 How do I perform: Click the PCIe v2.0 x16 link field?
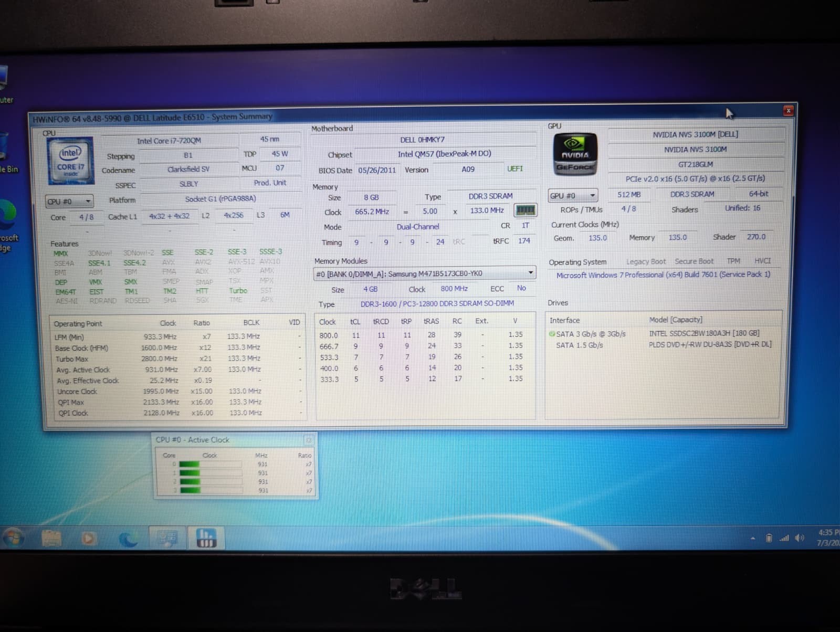pyautogui.click(x=696, y=178)
